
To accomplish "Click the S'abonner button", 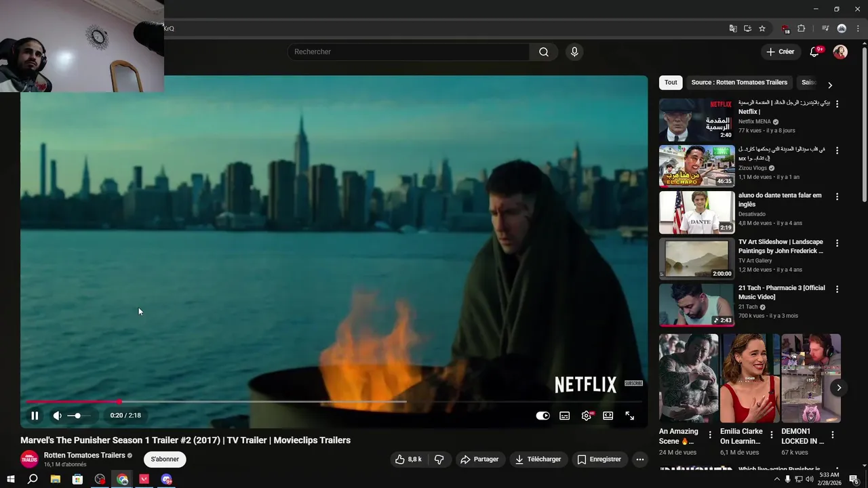I will coord(165,460).
